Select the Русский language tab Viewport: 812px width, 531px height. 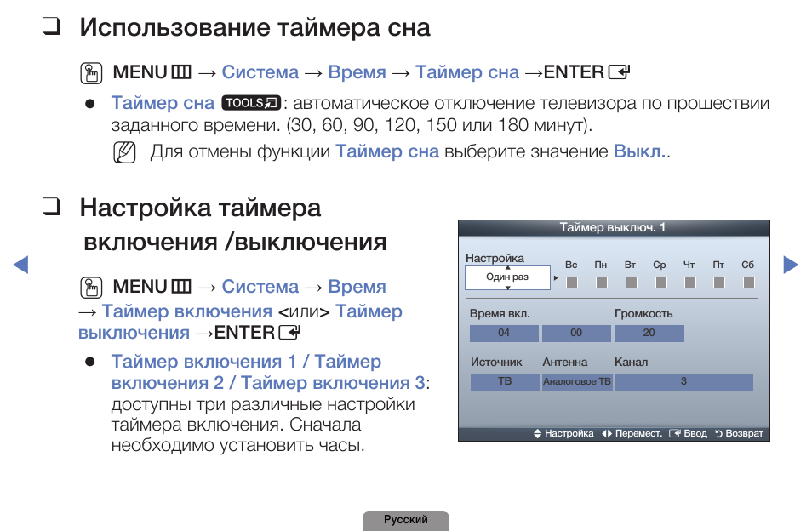click(x=406, y=520)
